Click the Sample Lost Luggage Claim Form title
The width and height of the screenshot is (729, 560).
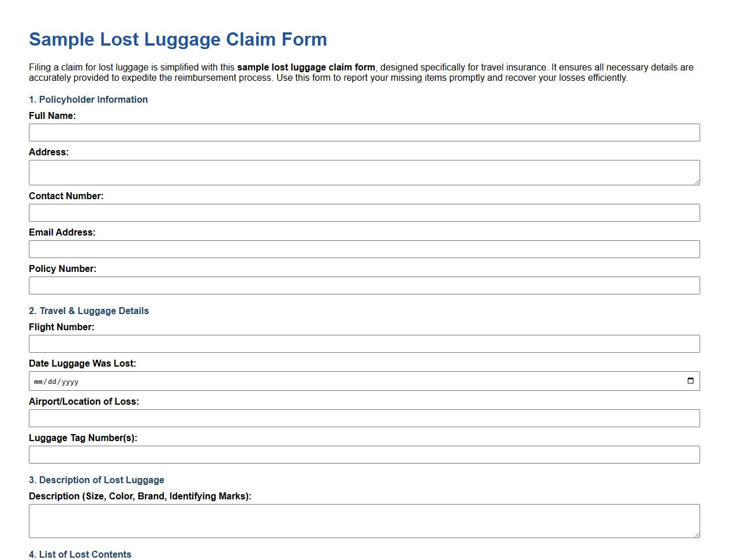(x=178, y=39)
